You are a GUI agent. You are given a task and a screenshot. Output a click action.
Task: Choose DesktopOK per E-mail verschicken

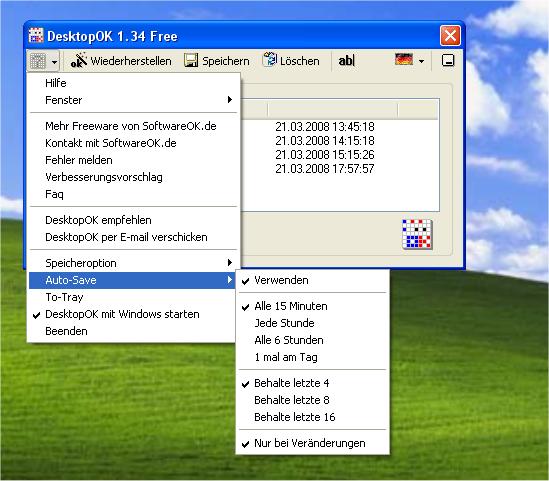[x=133, y=237]
